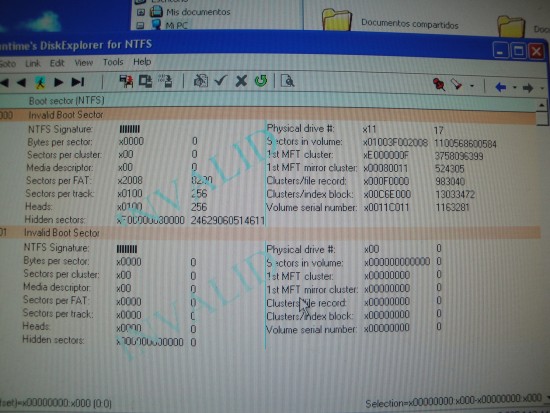Viewport: 550px width, 413px height.
Task: Go to next sector with play arrow
Action: (x=59, y=82)
